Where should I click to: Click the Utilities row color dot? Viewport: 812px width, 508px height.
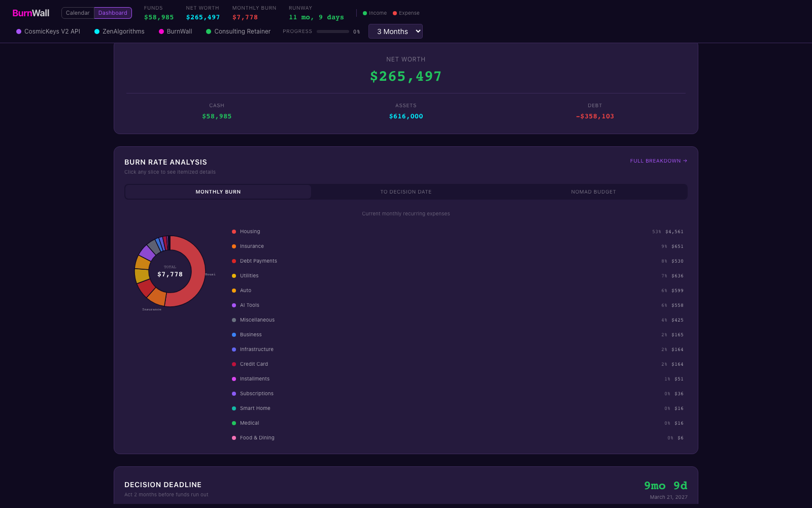pyautogui.click(x=234, y=276)
